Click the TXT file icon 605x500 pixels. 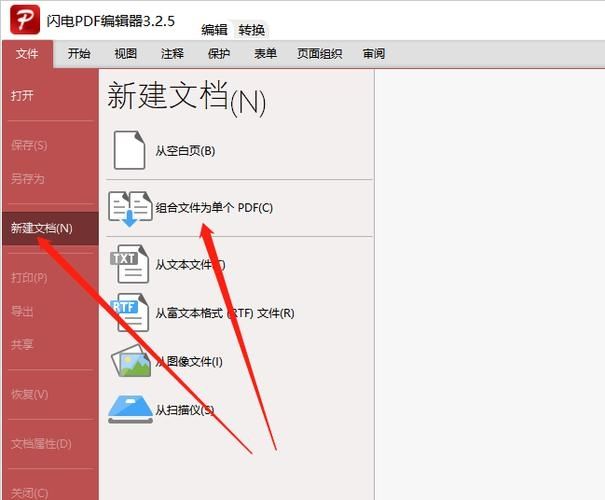130,264
